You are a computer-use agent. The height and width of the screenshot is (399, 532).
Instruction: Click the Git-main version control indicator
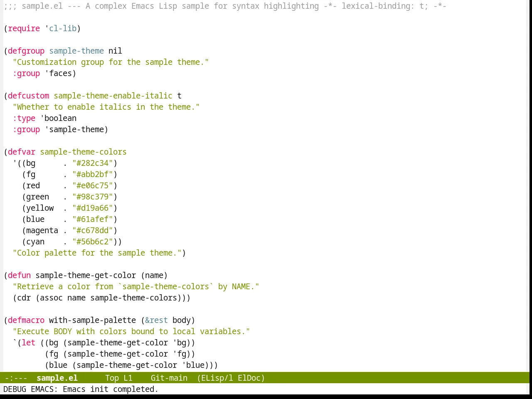(x=169, y=378)
